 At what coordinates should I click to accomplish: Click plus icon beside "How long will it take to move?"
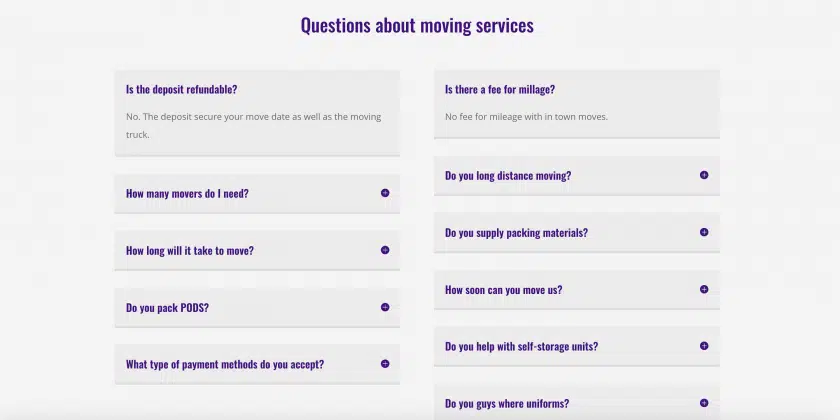[x=385, y=250]
